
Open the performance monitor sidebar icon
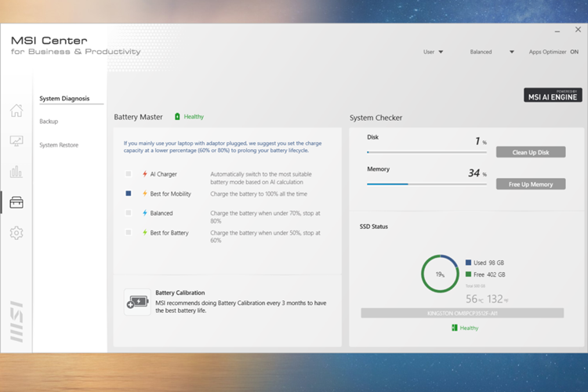click(x=16, y=141)
